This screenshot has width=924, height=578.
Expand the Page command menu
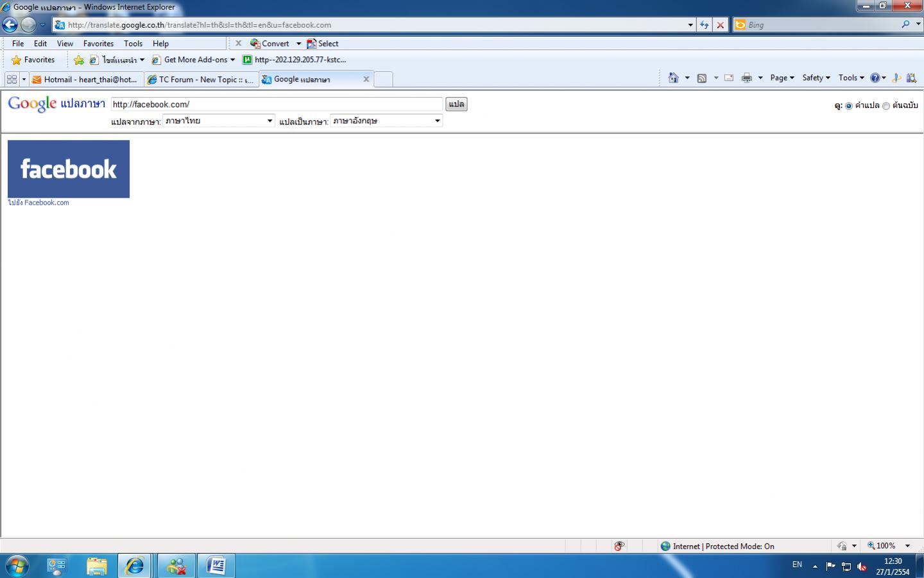tap(782, 78)
